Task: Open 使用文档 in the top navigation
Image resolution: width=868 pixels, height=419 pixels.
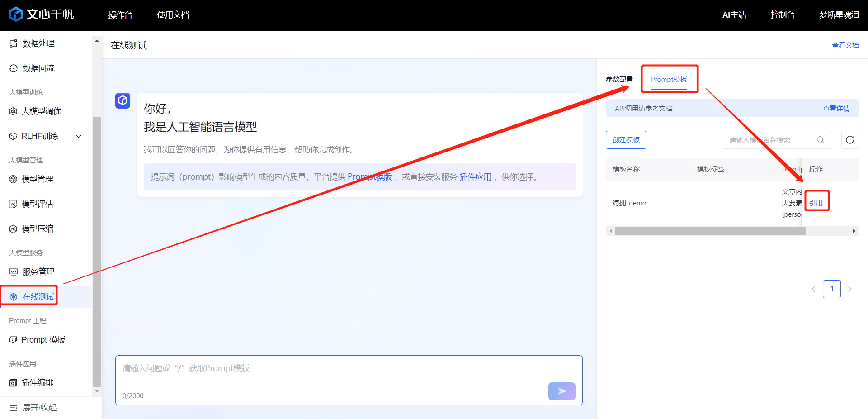Action: click(x=173, y=15)
